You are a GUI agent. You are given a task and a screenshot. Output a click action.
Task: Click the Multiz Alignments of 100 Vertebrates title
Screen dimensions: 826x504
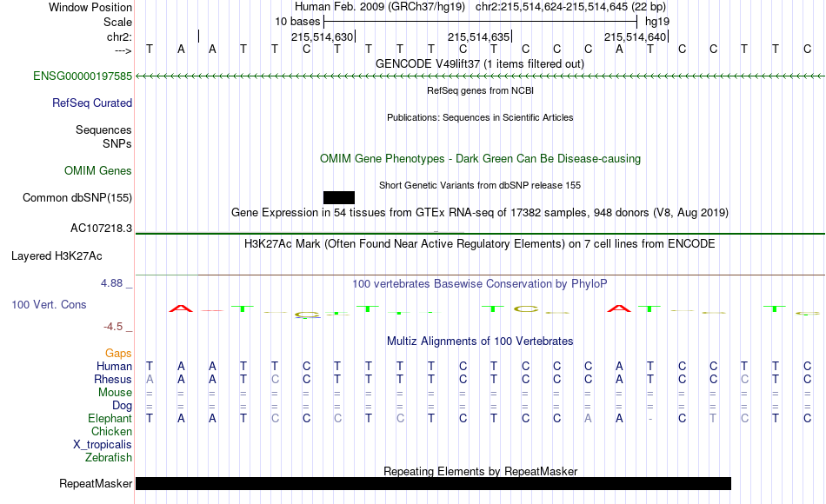pyautogui.click(x=480, y=341)
